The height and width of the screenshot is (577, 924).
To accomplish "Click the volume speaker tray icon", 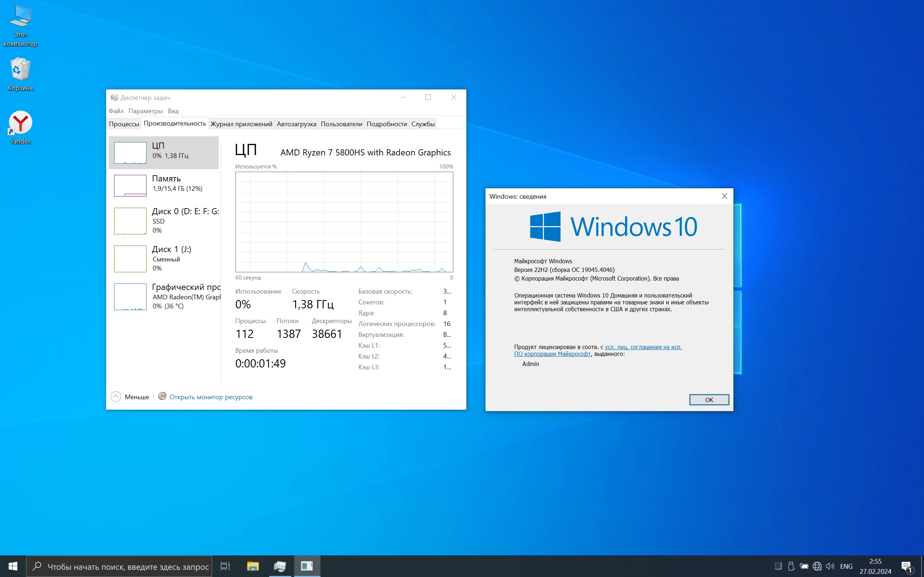I will (x=830, y=566).
